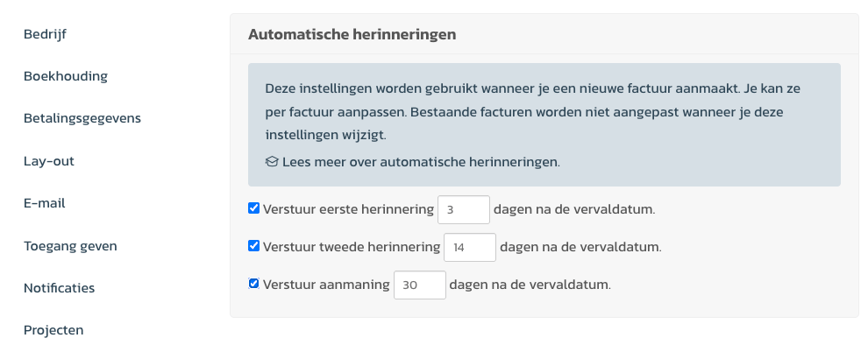Click the first reminder days field showing 3
This screenshot has height=345, width=868.
tap(463, 209)
